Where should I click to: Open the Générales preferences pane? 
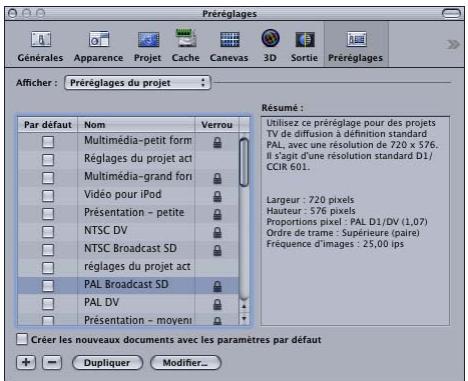40,46
